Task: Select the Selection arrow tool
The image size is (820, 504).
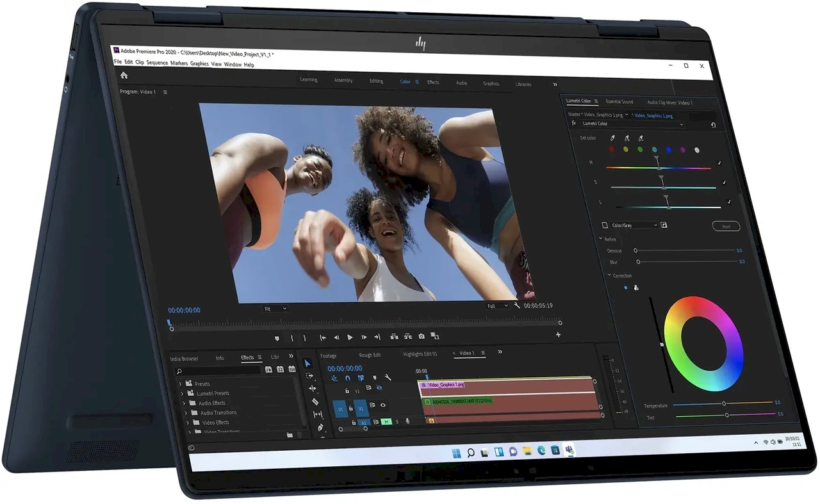Action: pos(307,364)
